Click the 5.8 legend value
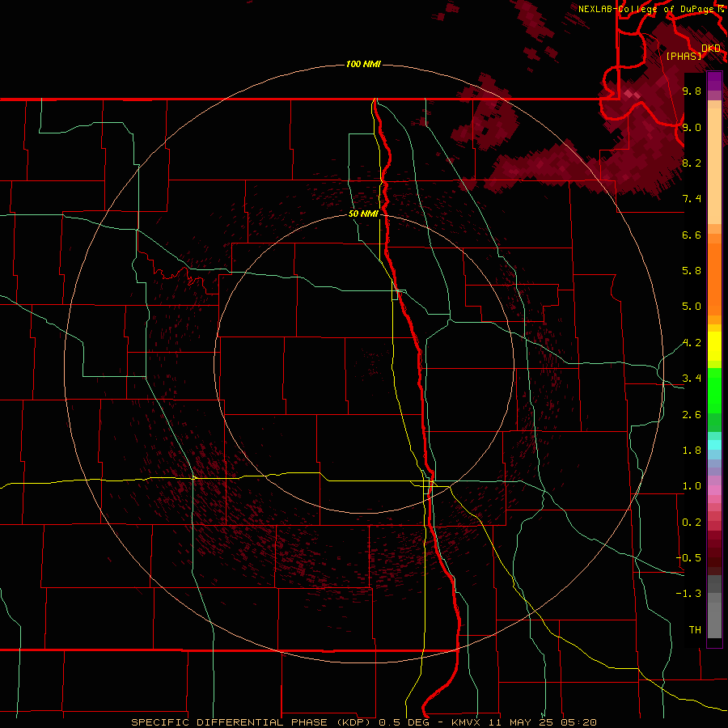 click(692, 271)
